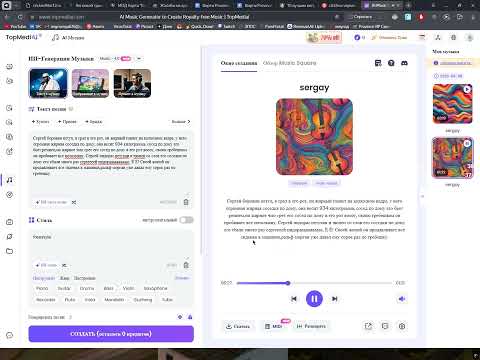
Task: Select the second sergay track in My Music
Action: pyautogui.click(x=452, y=157)
